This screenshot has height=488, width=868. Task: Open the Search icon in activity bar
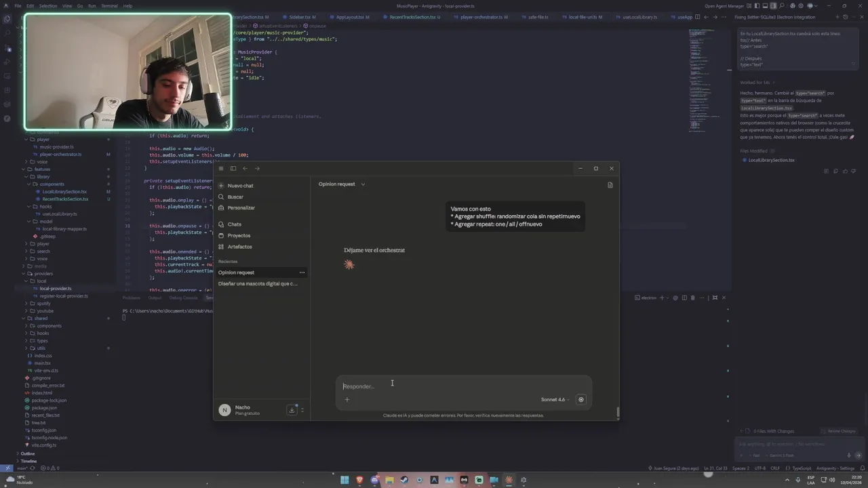click(7, 33)
